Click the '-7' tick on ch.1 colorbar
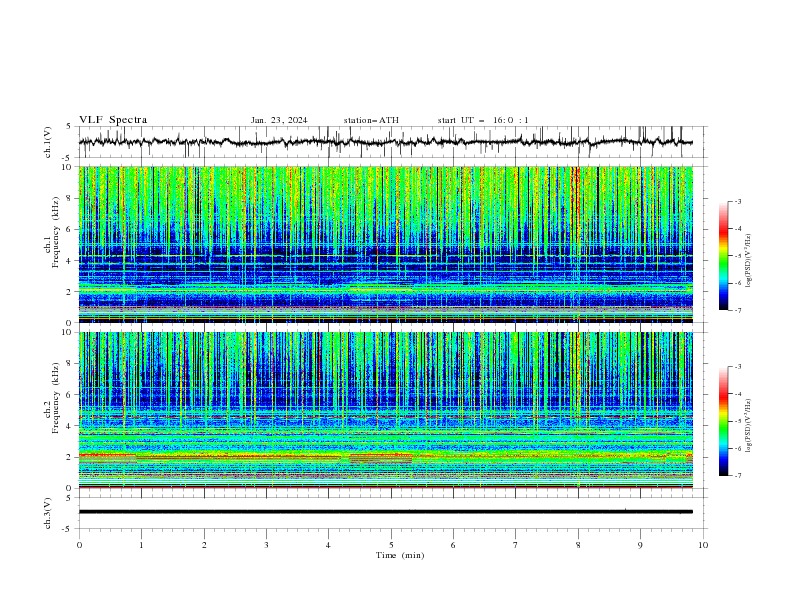The height and width of the screenshot is (612, 792). point(738,310)
